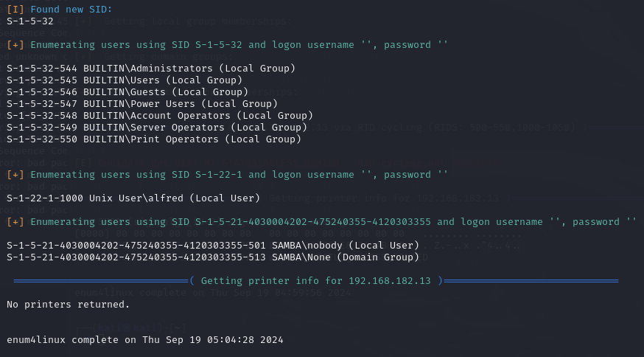Click the BUILTIN\Print Operators line
This screenshot has width=644, height=357.
tap(154, 139)
